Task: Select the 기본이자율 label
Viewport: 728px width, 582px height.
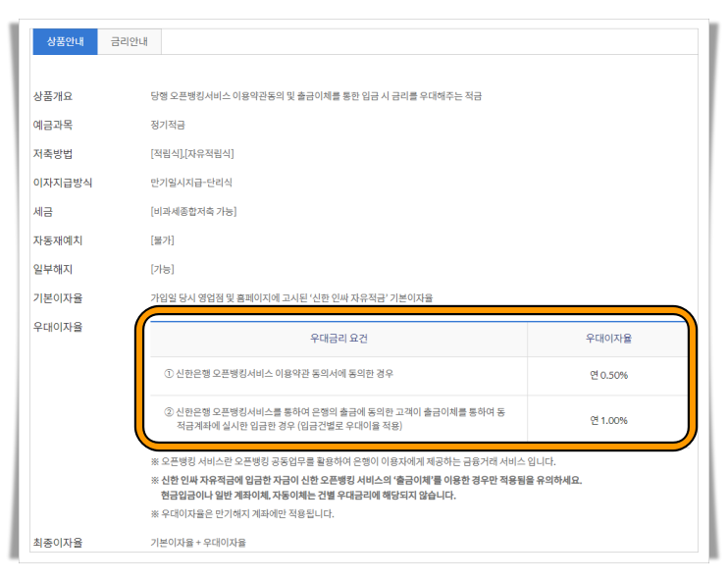Action: click(x=58, y=298)
